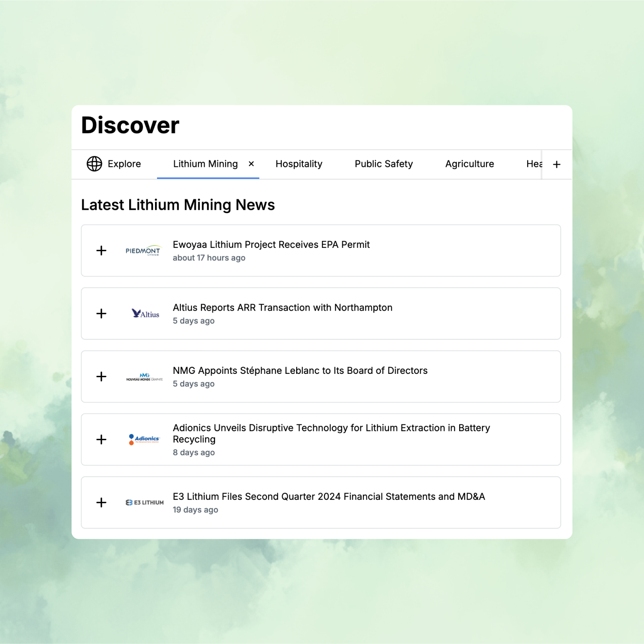Image resolution: width=644 pixels, height=644 pixels.
Task: Click the '8 days ago' timestamp
Action: click(x=194, y=453)
